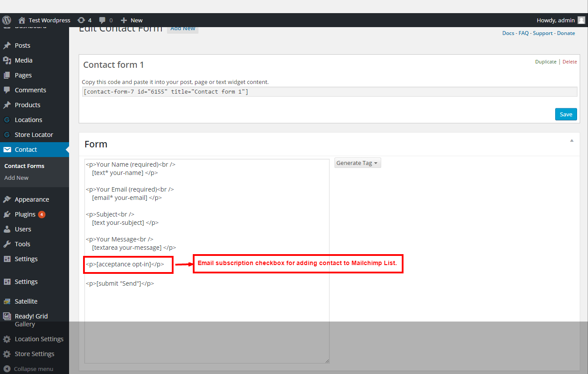
Task: Click the Store Locator G icon
Action: (7, 135)
